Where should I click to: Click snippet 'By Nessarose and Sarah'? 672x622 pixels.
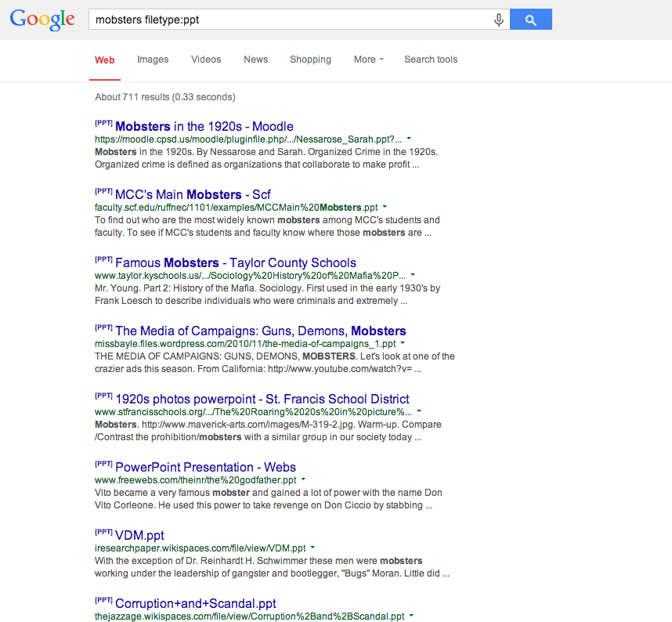click(266, 158)
